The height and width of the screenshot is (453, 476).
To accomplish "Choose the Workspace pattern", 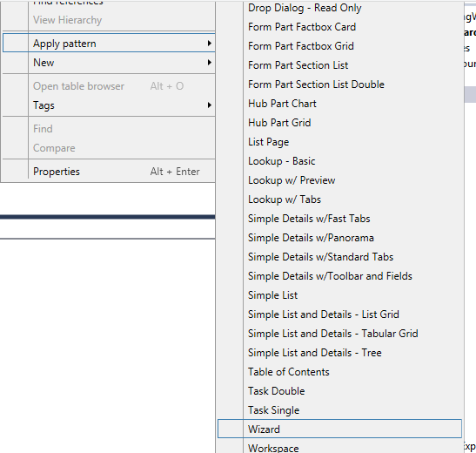I will point(339,448).
